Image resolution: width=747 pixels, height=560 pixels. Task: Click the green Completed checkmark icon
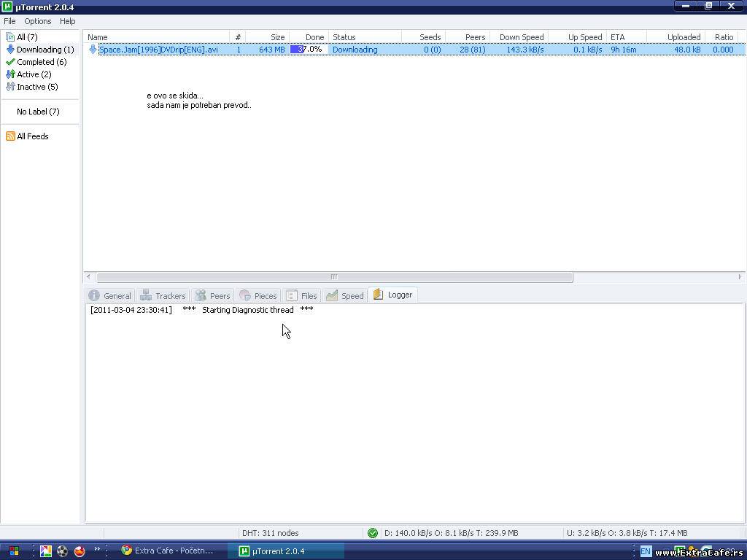click(10, 62)
